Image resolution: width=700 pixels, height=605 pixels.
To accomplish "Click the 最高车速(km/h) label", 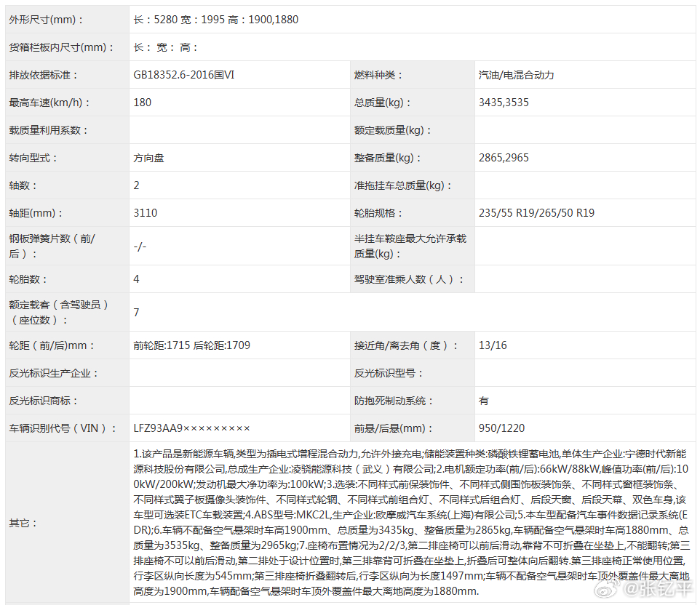I will (49, 103).
